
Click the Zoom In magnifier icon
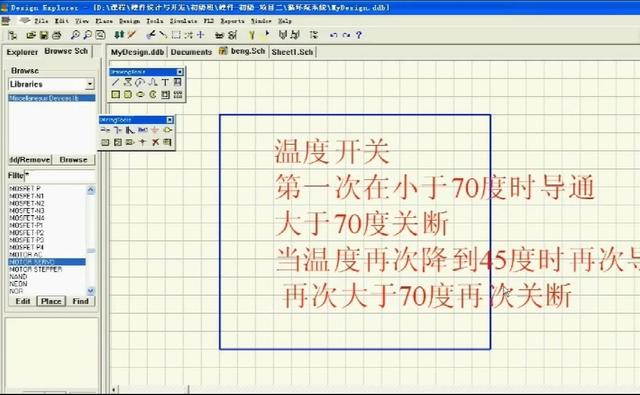75,35
